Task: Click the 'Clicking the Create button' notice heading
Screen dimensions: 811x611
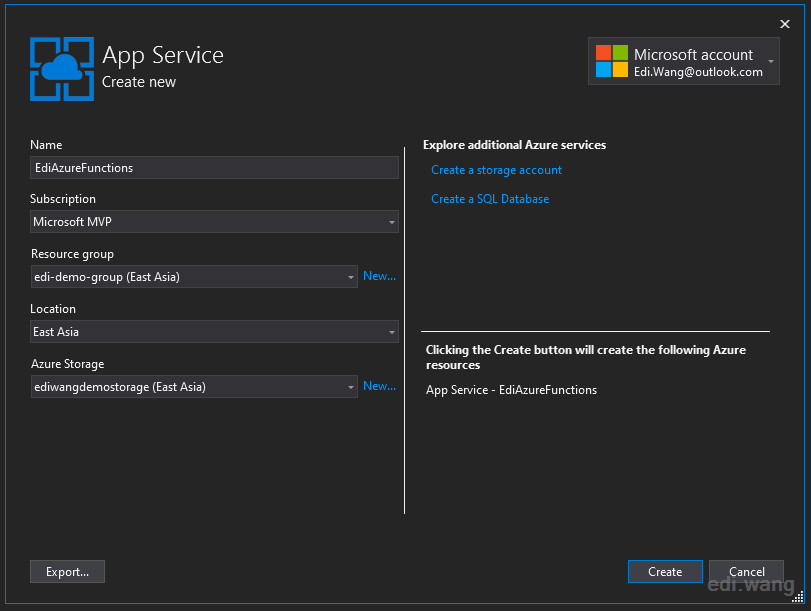Action: coord(585,357)
